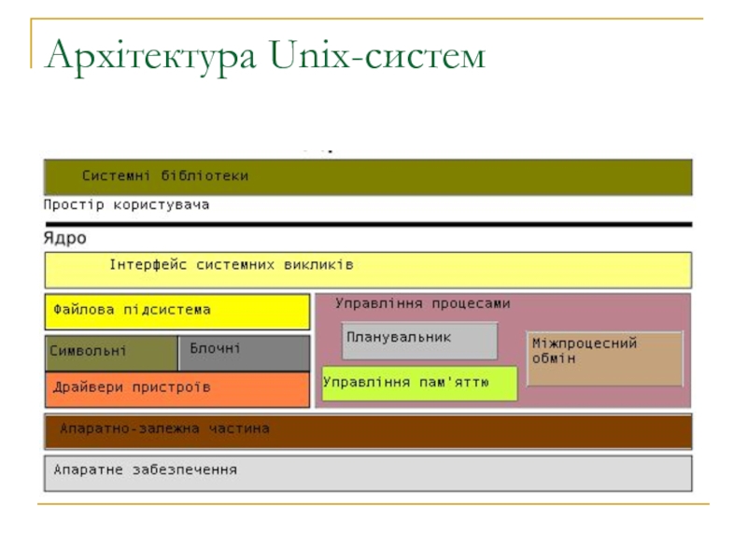Select the 'Планувальник' box

coord(419,341)
